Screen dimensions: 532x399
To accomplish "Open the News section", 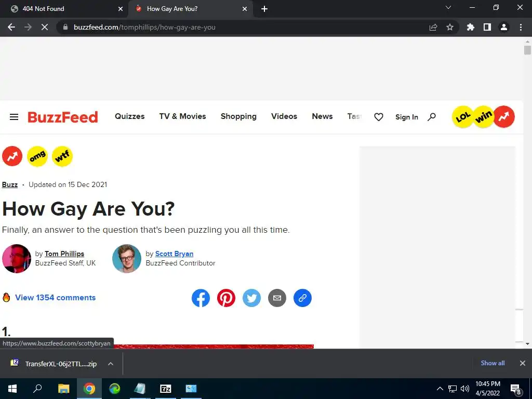I will click(322, 116).
